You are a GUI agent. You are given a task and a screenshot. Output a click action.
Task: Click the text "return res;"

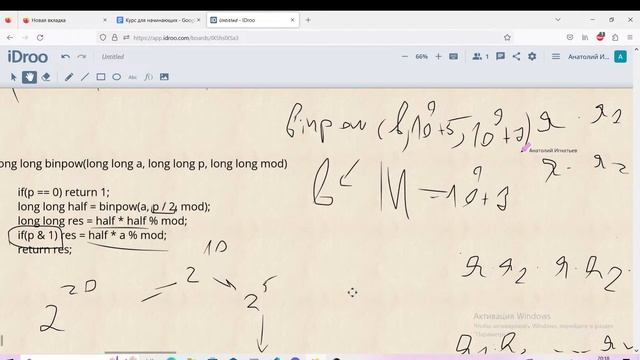[x=44, y=249]
